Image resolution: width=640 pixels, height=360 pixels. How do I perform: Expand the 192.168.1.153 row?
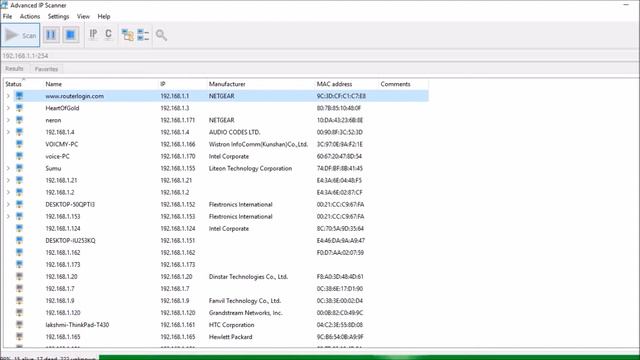(x=8, y=216)
